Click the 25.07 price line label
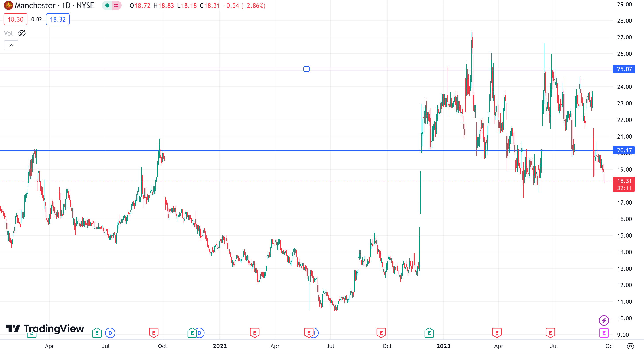 point(624,69)
